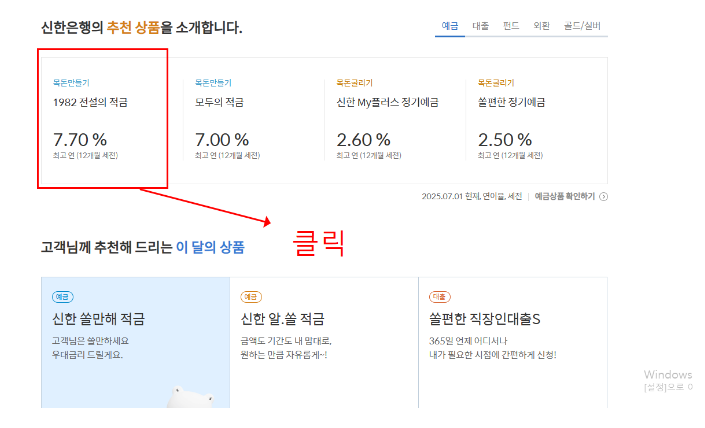
Task: Open the 모두의 적금 product
Action: click(x=219, y=103)
